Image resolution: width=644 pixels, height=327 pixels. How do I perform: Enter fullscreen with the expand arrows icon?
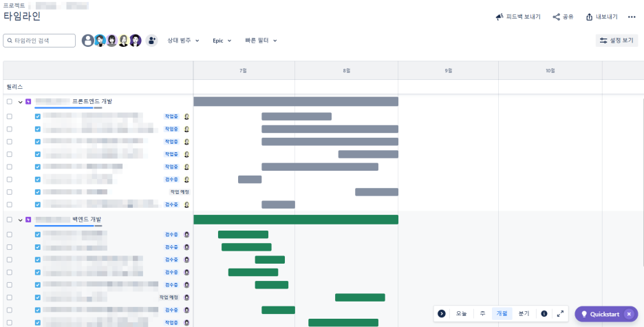pos(560,314)
